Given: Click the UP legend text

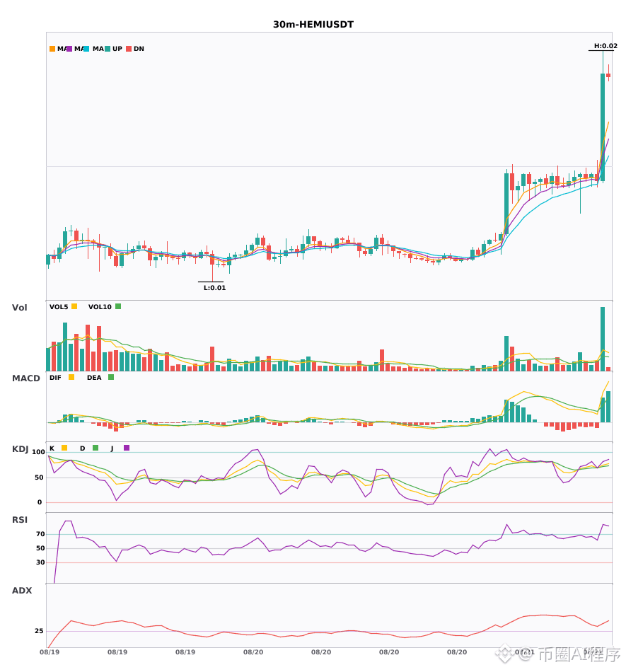Looking at the screenshot, I should 117,49.
